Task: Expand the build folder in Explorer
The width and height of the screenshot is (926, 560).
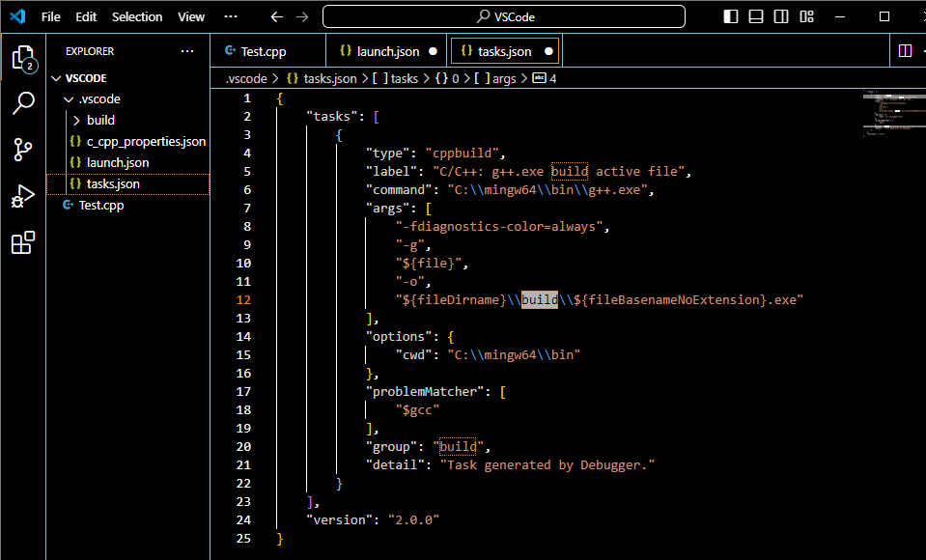Action: [x=128, y=120]
